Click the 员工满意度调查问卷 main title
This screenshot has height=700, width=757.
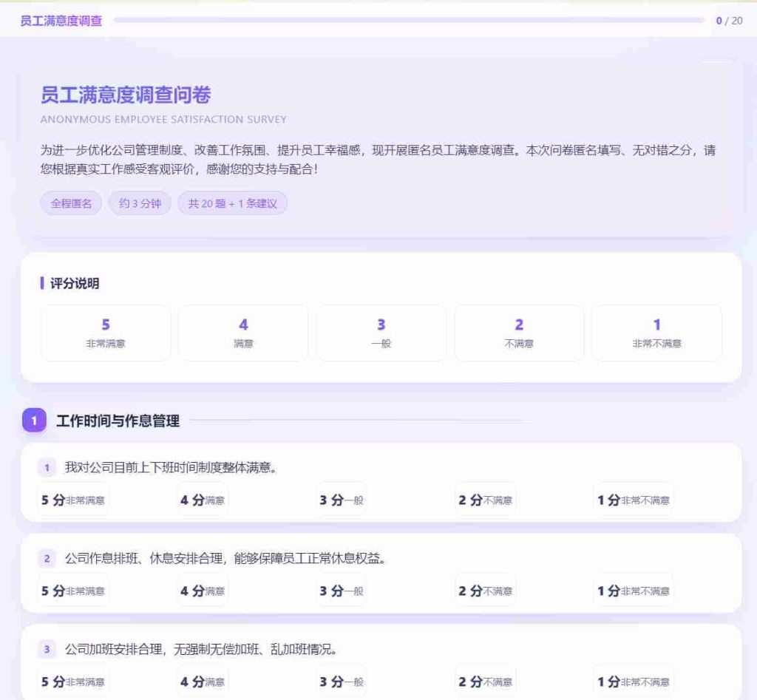[x=126, y=95]
